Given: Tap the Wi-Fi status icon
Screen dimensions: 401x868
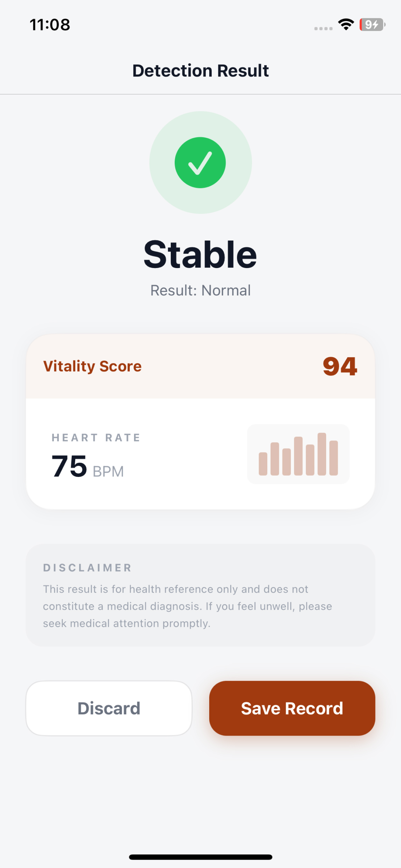Looking at the screenshot, I should point(346,25).
